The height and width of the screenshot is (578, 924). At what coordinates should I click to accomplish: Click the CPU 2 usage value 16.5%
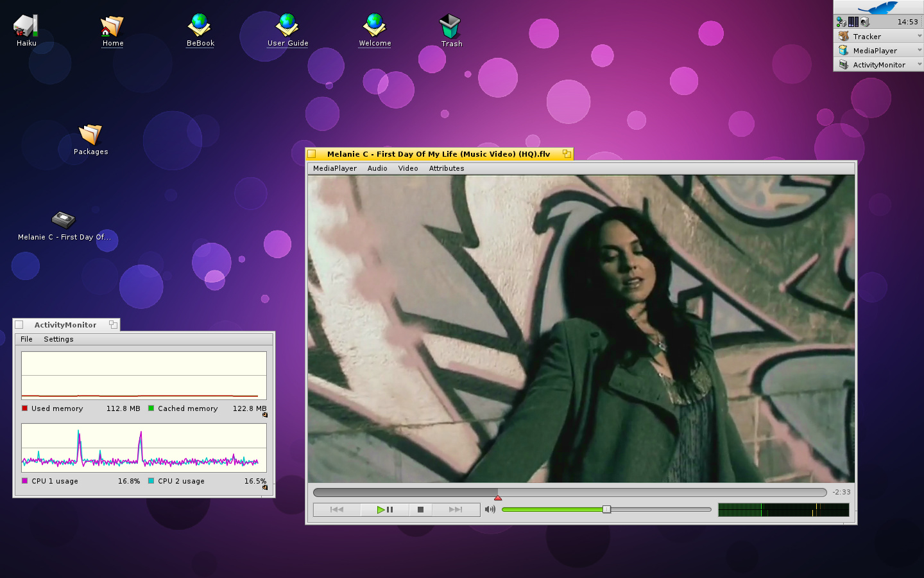pyautogui.click(x=255, y=481)
